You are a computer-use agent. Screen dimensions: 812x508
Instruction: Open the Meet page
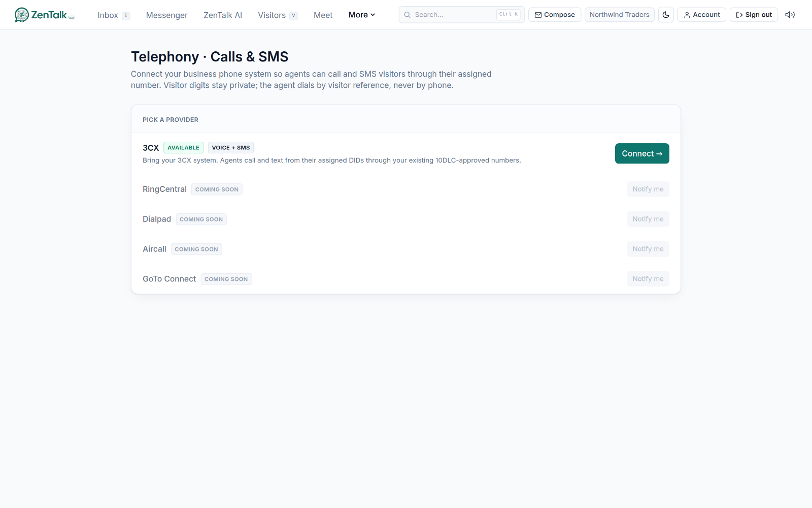[x=323, y=15]
